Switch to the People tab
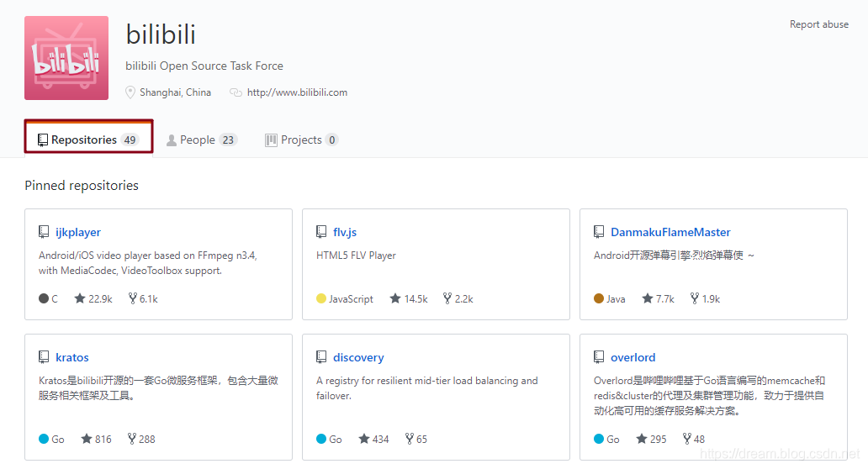Viewport: 868px width, 469px height. pyautogui.click(x=202, y=140)
